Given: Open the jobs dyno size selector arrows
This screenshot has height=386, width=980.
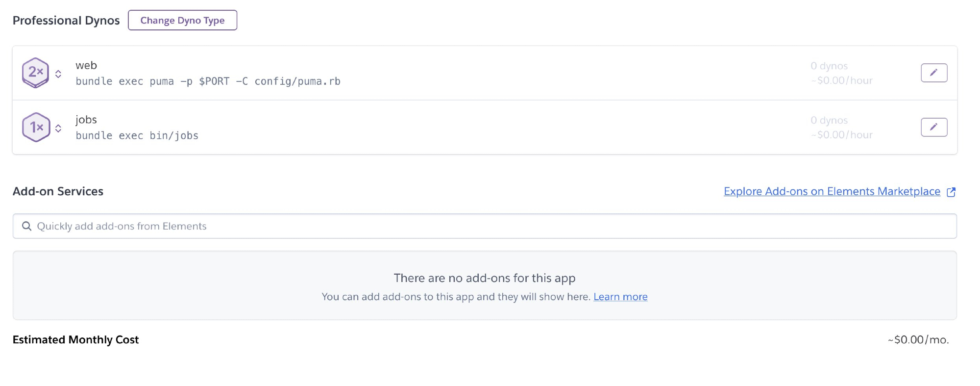Looking at the screenshot, I should point(58,129).
